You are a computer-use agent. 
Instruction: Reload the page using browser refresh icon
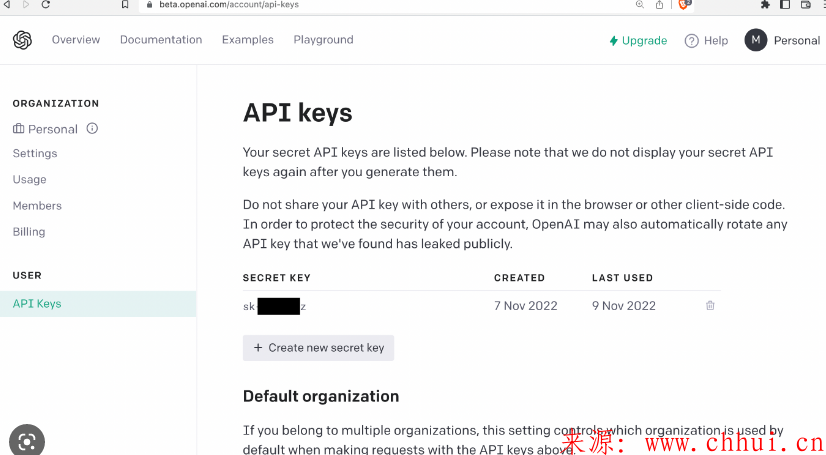click(46, 4)
